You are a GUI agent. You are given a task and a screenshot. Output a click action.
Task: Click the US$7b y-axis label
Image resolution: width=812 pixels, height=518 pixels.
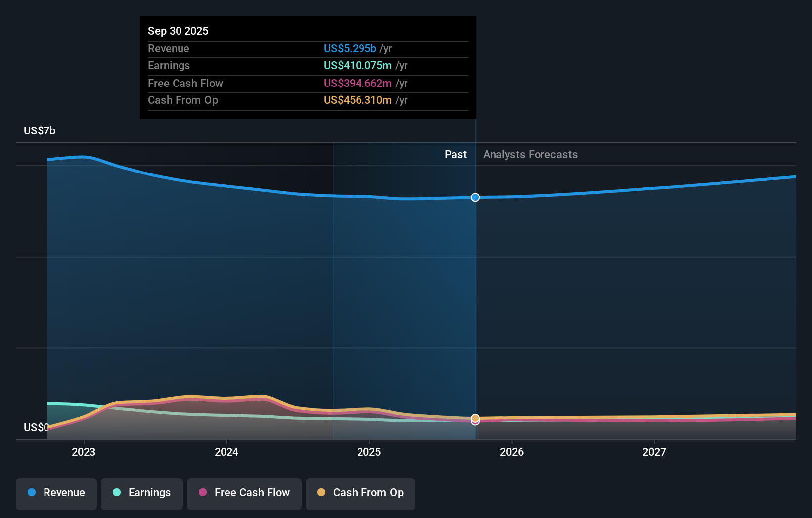click(40, 130)
